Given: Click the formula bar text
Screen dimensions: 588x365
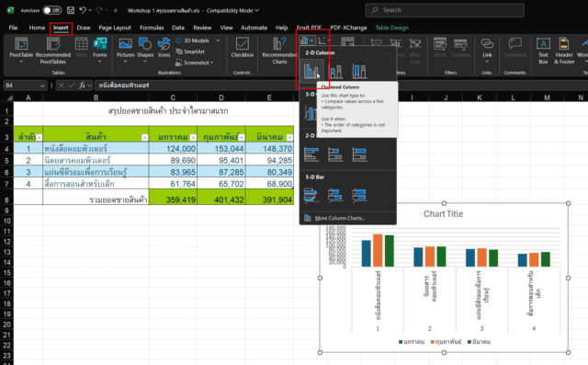Looking at the screenshot, I should pos(124,86).
